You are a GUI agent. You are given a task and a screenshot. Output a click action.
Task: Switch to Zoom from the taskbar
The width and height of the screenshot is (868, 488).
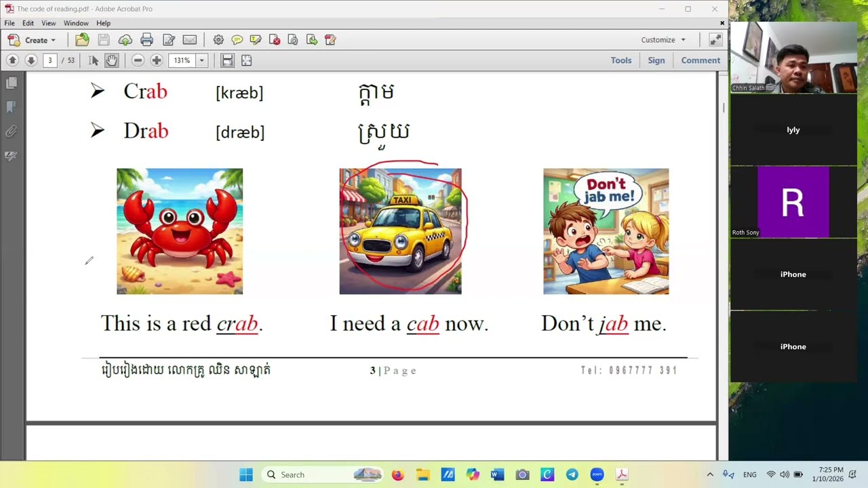597,474
